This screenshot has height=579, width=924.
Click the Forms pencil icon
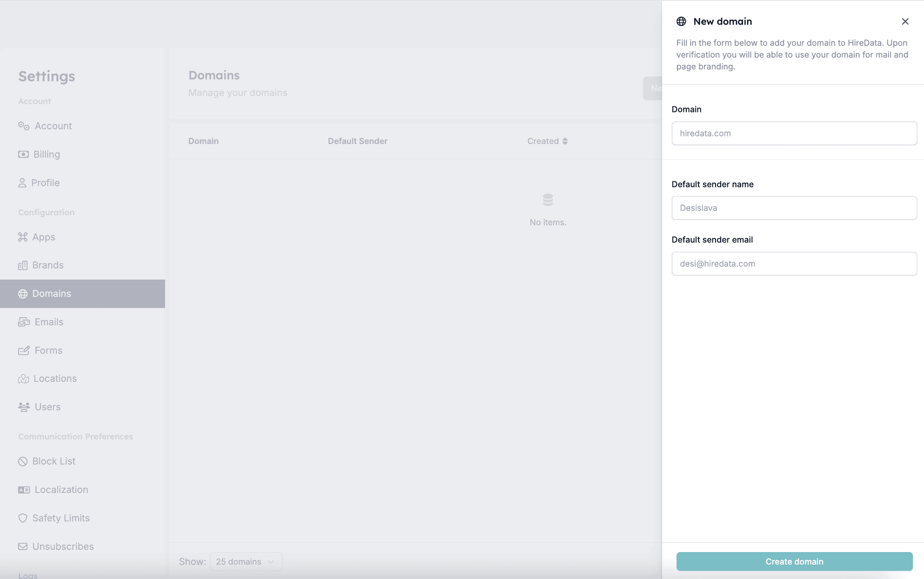(24, 350)
